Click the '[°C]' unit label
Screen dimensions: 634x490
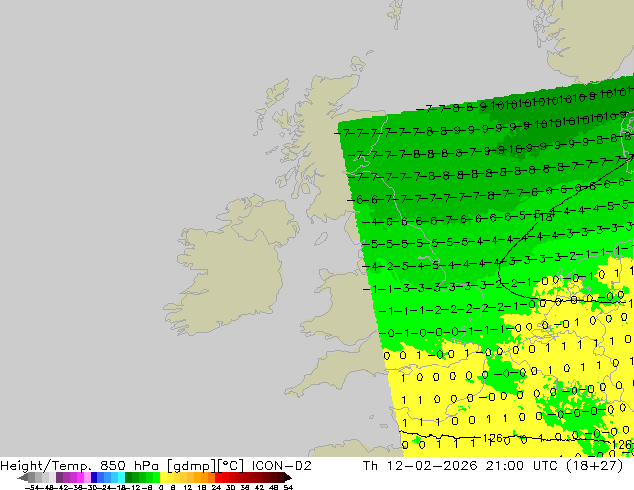point(231,466)
